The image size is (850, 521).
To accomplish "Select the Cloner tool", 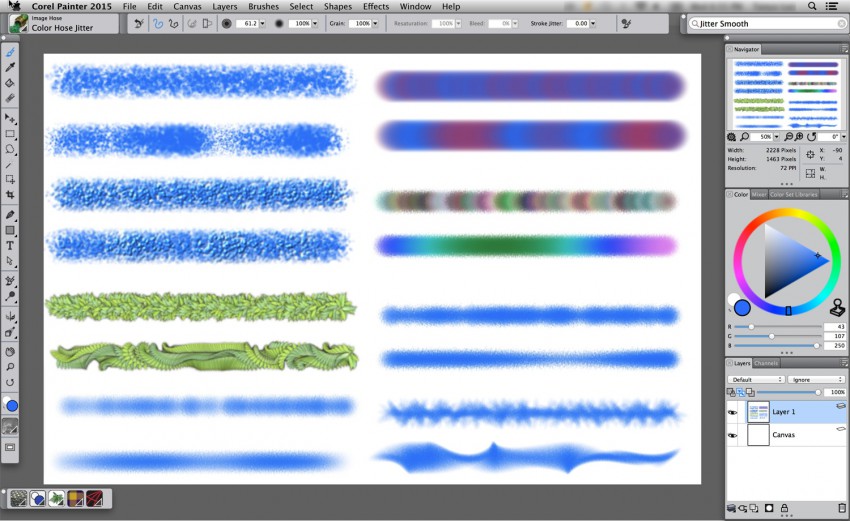I will coord(10,281).
